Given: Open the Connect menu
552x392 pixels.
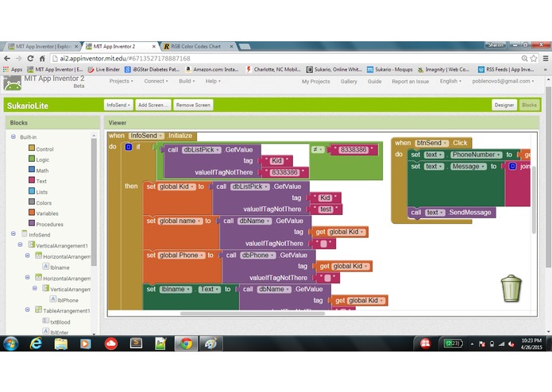Looking at the screenshot, I should tap(156, 81).
